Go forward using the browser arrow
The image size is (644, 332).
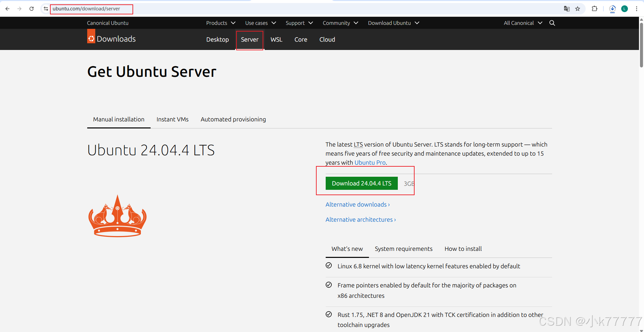[19, 9]
